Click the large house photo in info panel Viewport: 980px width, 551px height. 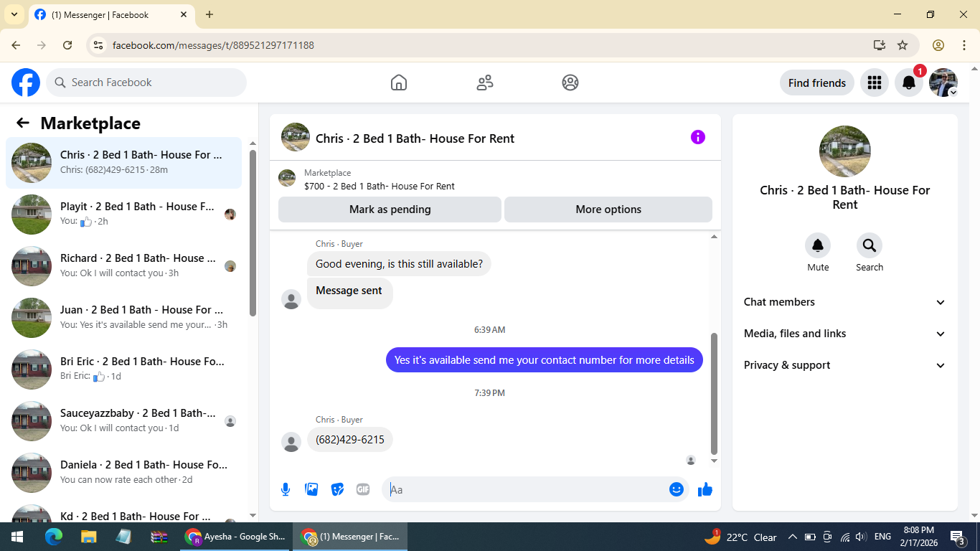(845, 151)
